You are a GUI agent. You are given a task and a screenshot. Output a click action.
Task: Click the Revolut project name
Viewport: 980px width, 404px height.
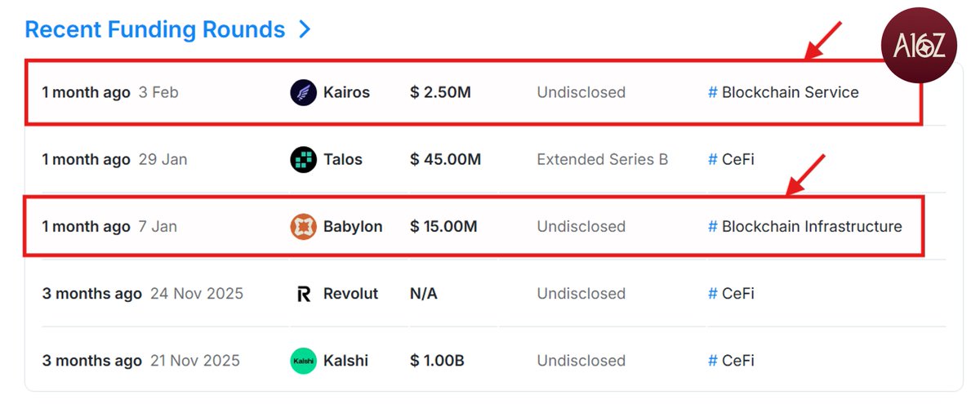(x=352, y=293)
